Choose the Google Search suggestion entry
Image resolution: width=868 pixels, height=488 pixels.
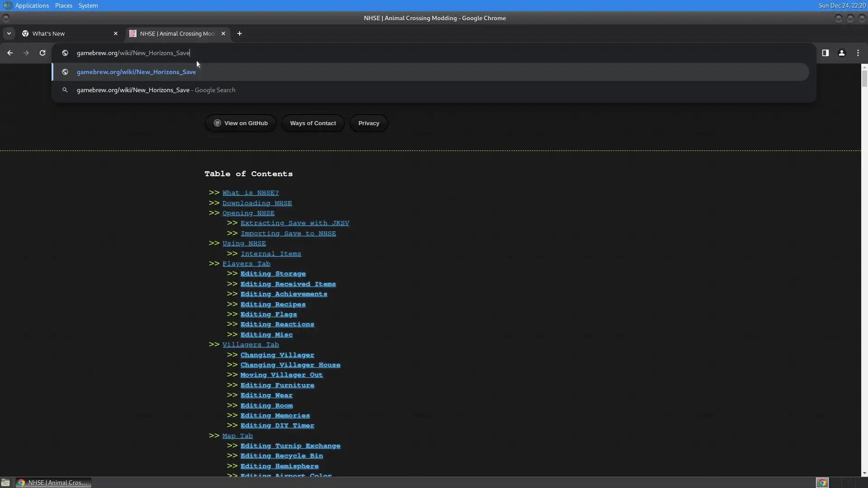(156, 90)
